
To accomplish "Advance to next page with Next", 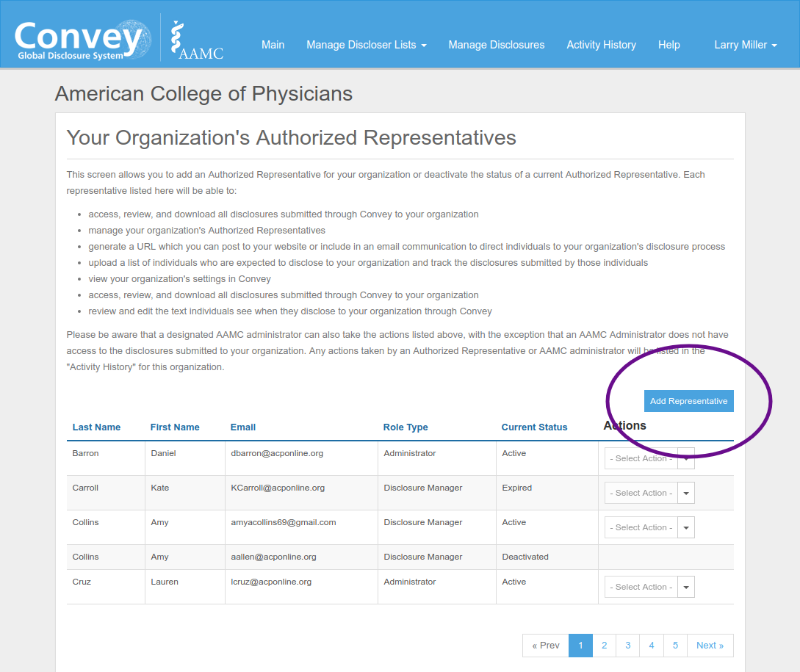I will [710, 646].
